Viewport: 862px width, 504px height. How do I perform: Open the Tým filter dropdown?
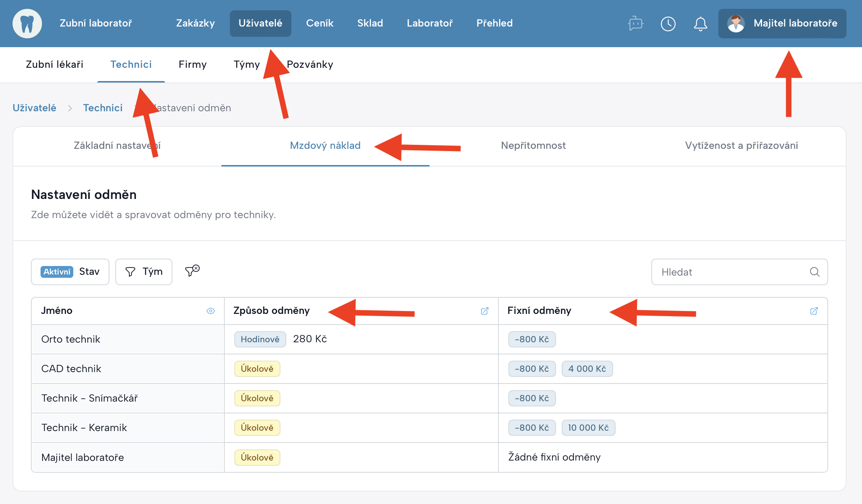144,272
